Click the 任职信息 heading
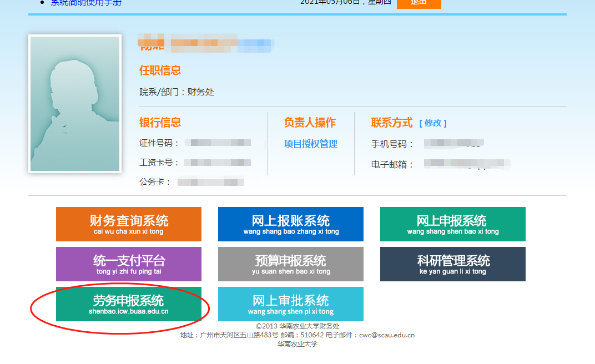595x364 pixels. [x=160, y=70]
